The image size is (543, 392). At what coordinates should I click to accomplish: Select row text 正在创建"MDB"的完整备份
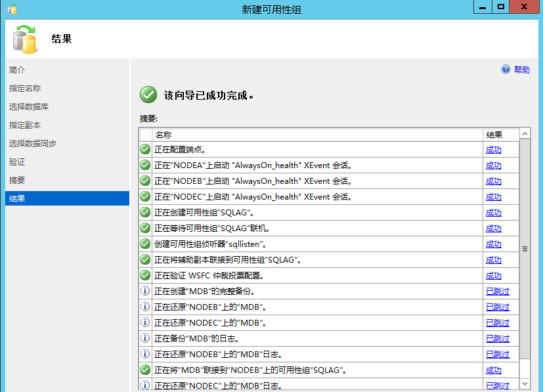coord(205,292)
